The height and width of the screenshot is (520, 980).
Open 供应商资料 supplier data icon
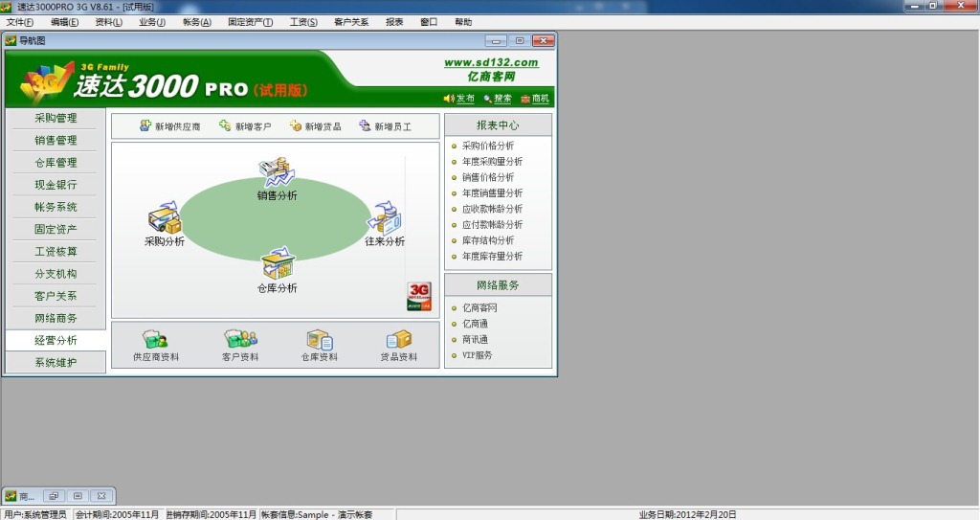coord(156,346)
